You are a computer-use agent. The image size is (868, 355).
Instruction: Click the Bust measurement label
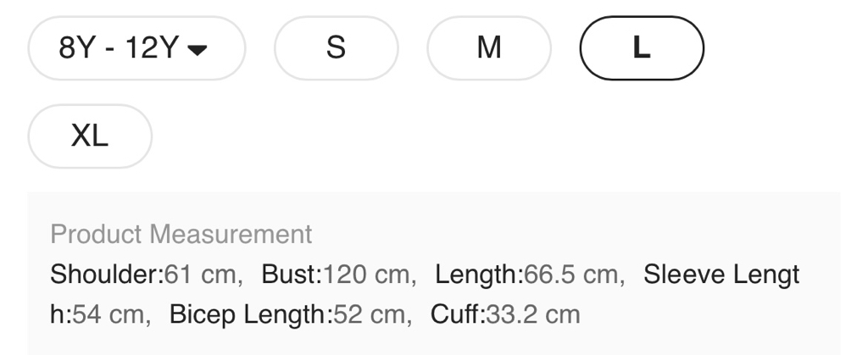(x=290, y=275)
